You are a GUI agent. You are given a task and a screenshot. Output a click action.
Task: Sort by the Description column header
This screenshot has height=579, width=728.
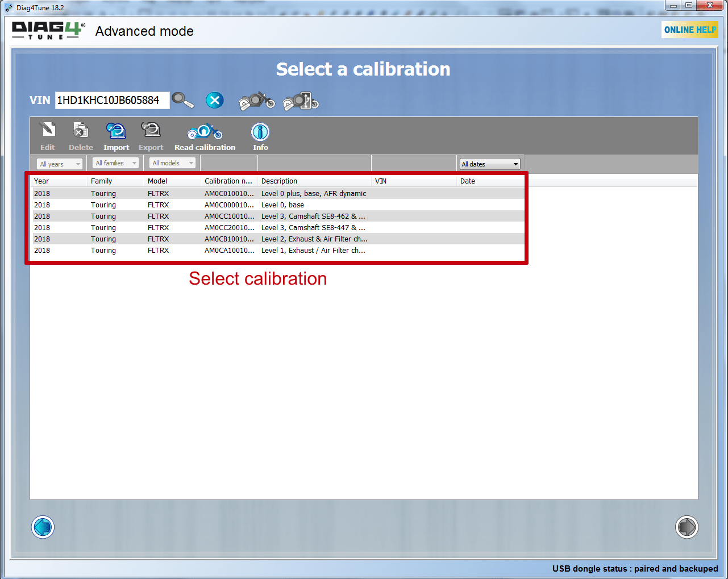[x=315, y=181]
